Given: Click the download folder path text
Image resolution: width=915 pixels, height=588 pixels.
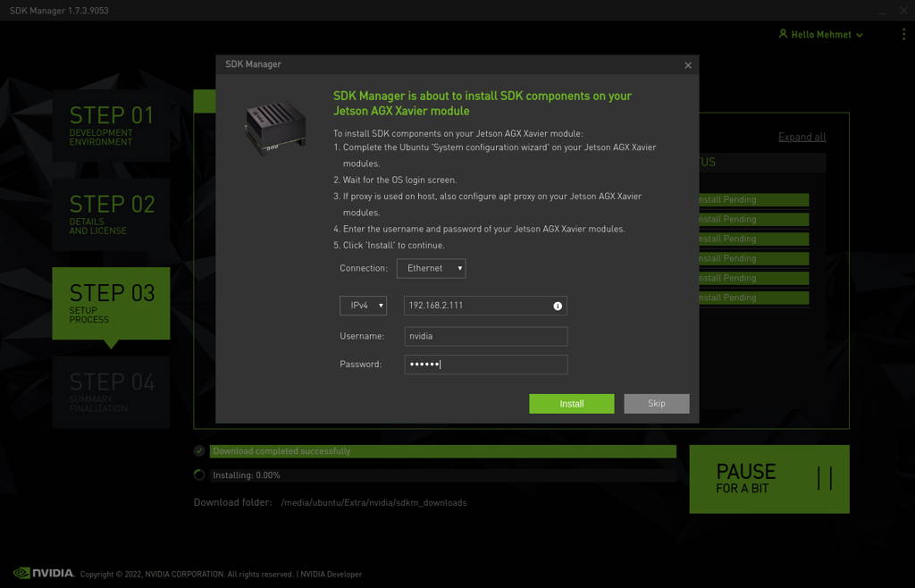Looking at the screenshot, I should pos(374,503).
